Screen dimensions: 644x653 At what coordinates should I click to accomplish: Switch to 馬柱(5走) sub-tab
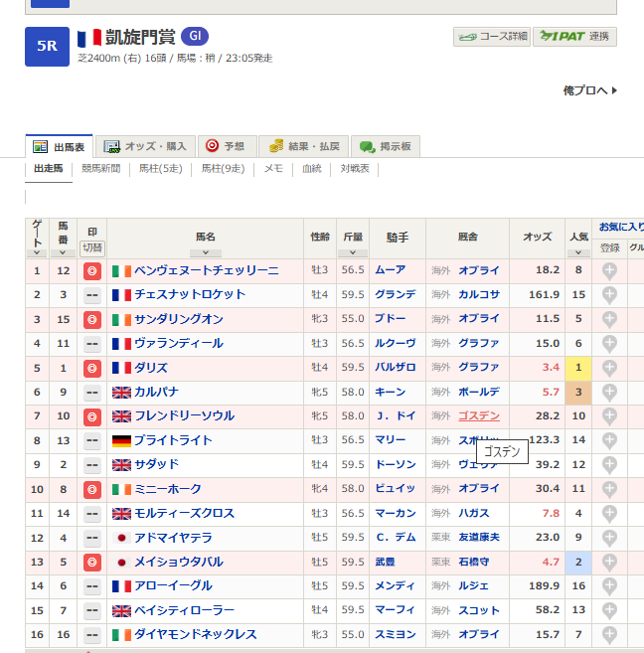pos(161,169)
